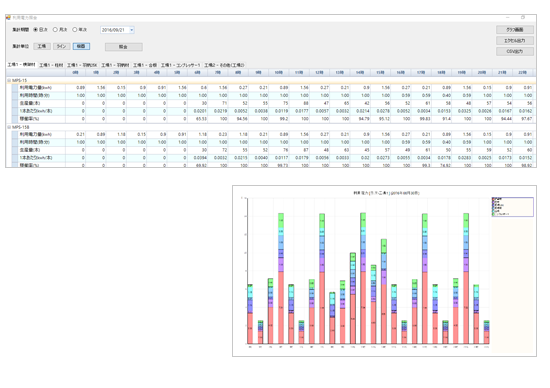Click the 工場 aggregation unit button
The width and height of the screenshot is (550, 388).
click(x=42, y=46)
